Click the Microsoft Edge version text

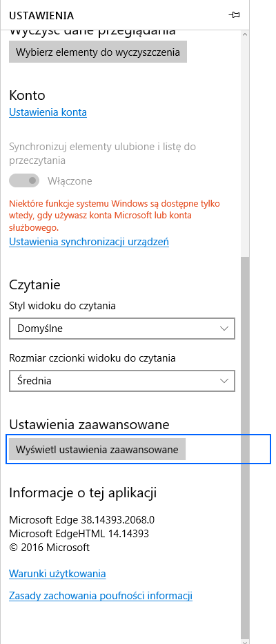pos(82,521)
